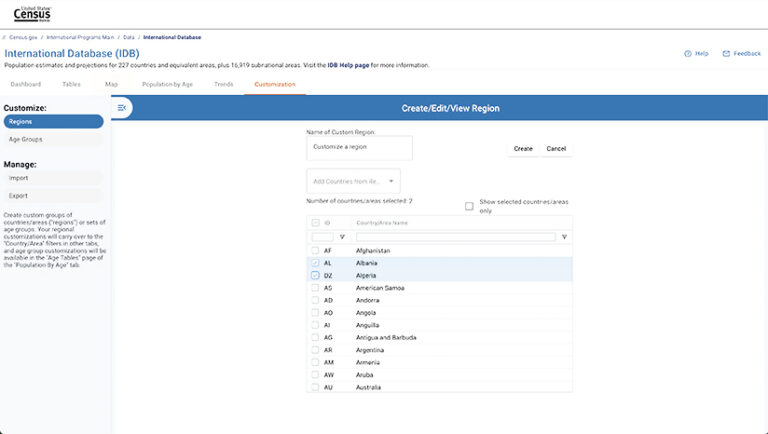
Task: Click the Armenia row name
Action: [368, 362]
